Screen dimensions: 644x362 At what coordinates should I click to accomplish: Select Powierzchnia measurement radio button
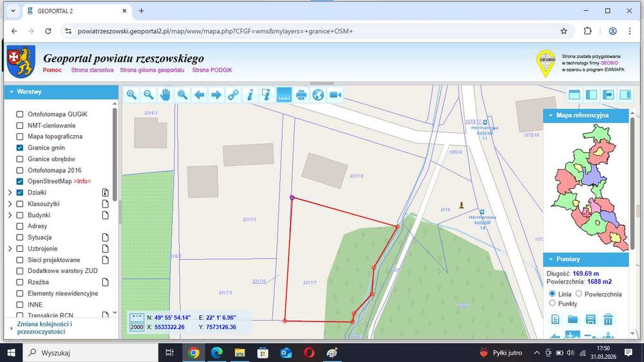point(579,294)
